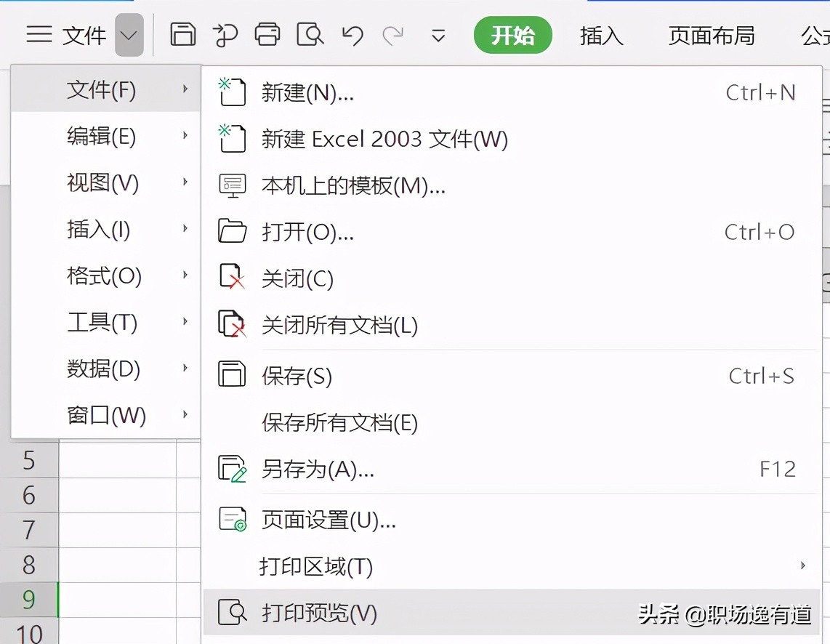
Task: Switch to the 插入 ribbon tab
Action: [x=601, y=36]
